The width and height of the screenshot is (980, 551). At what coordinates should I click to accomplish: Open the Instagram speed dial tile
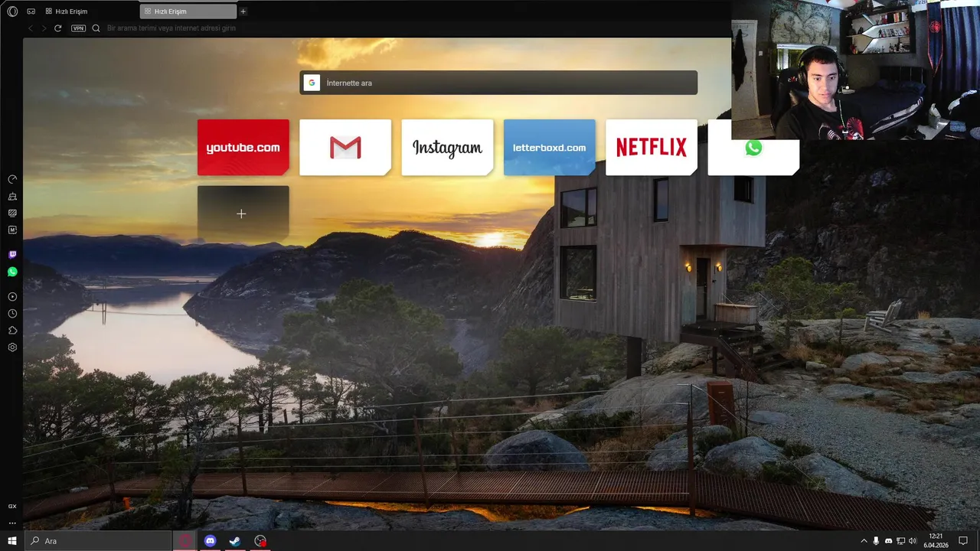pyautogui.click(x=447, y=147)
